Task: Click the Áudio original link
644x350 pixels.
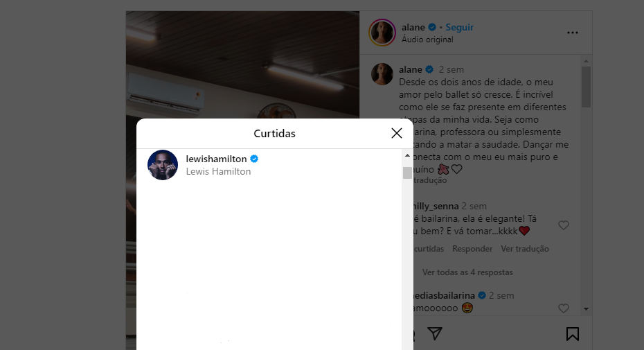Action: [x=427, y=40]
